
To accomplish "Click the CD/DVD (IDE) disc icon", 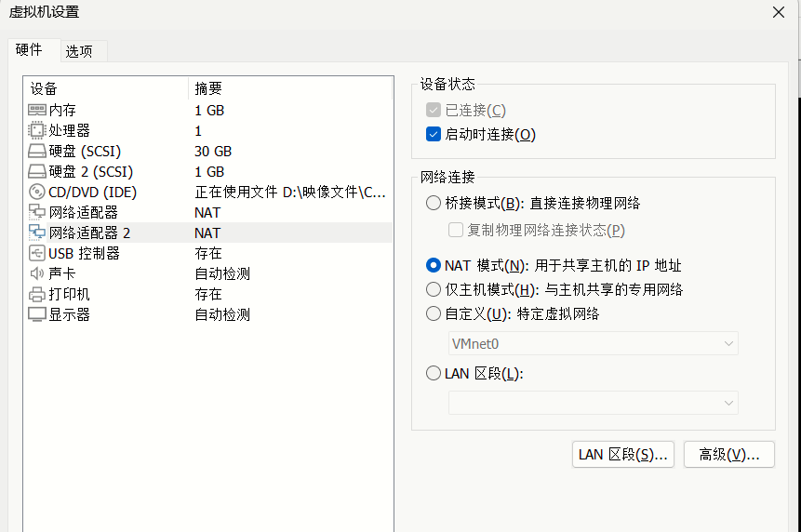I will [x=37, y=192].
